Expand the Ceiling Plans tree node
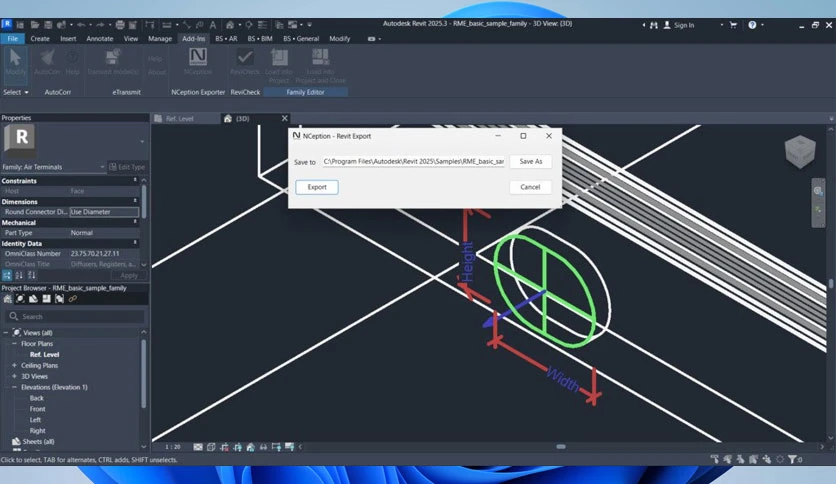836x484 pixels. (14, 366)
